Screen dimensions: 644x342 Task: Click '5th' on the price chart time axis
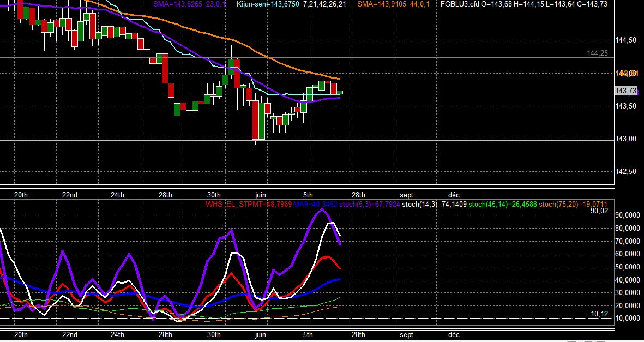pyautogui.click(x=308, y=195)
